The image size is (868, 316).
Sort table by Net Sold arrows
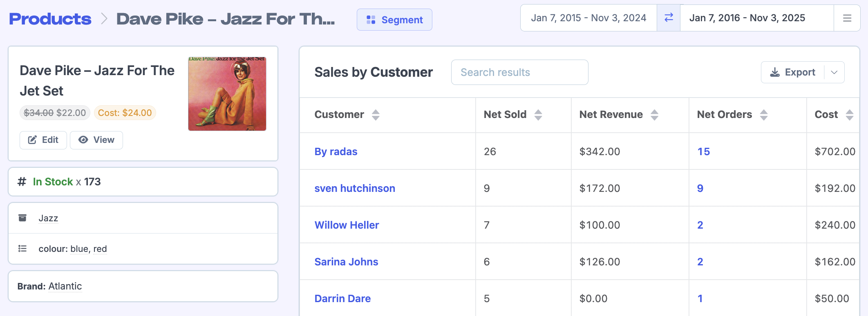(x=538, y=115)
